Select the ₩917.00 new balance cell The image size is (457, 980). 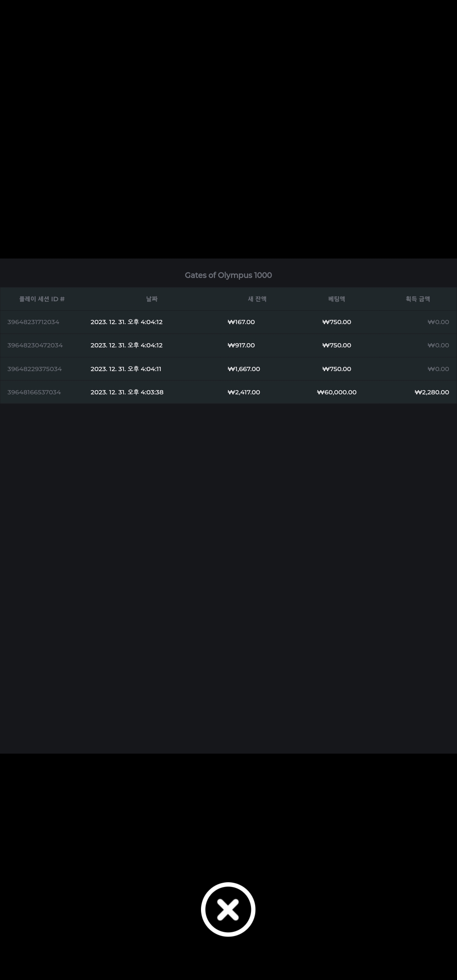pyautogui.click(x=241, y=345)
